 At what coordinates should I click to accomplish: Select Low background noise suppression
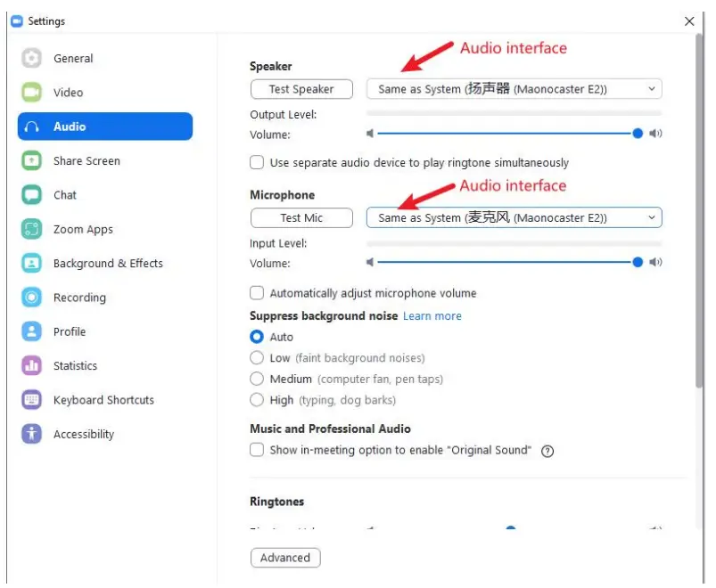click(257, 358)
